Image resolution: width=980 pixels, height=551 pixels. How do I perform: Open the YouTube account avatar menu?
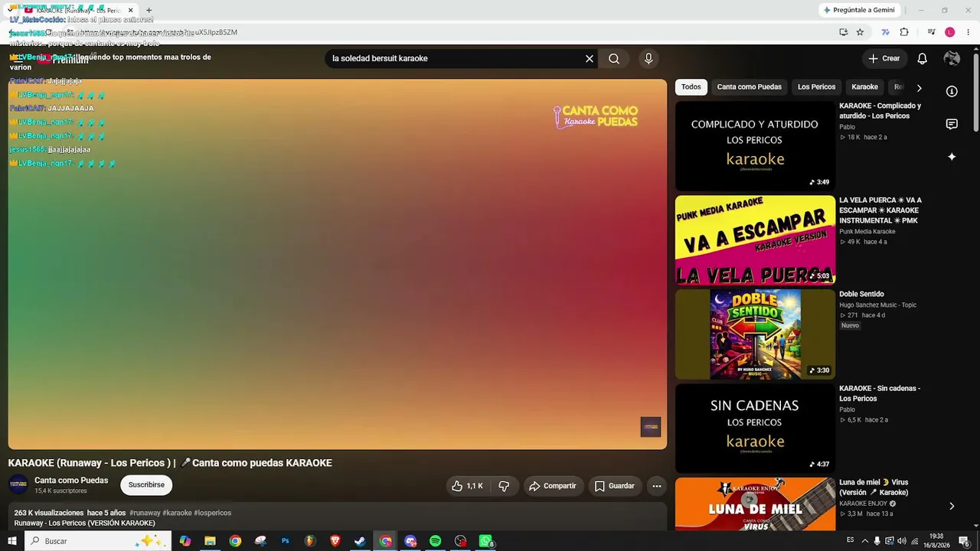[952, 59]
